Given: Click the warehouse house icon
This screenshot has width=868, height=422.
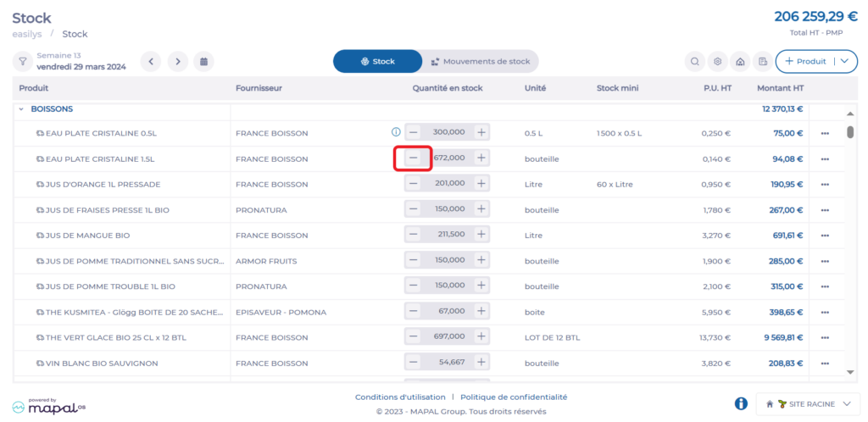Looking at the screenshot, I should pos(740,61).
